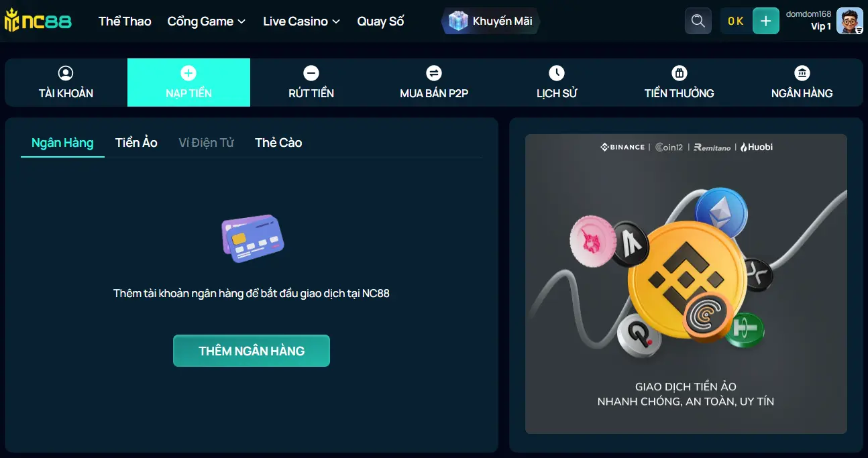Open Lịch Sử tab
The image size is (868, 458).
557,82
